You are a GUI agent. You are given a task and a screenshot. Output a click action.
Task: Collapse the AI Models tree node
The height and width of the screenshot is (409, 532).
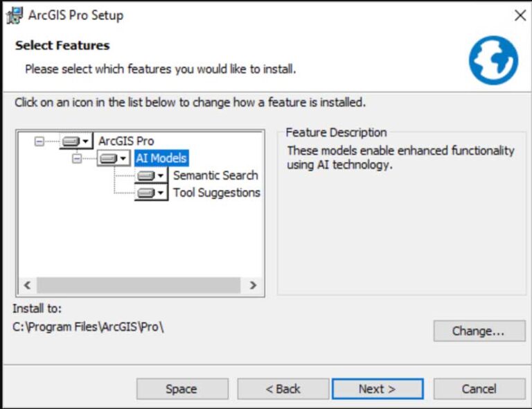pyautogui.click(x=76, y=159)
